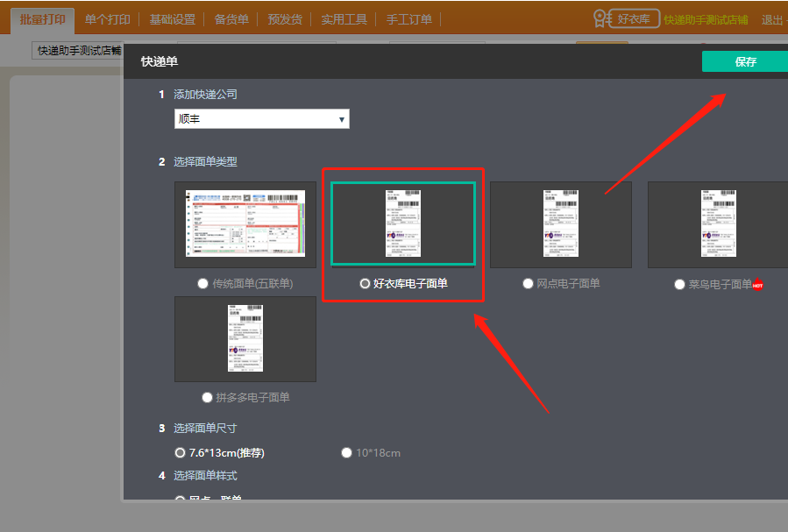
Task: Click the 好衣库电子面单 preview thumbnail
Action: [403, 223]
